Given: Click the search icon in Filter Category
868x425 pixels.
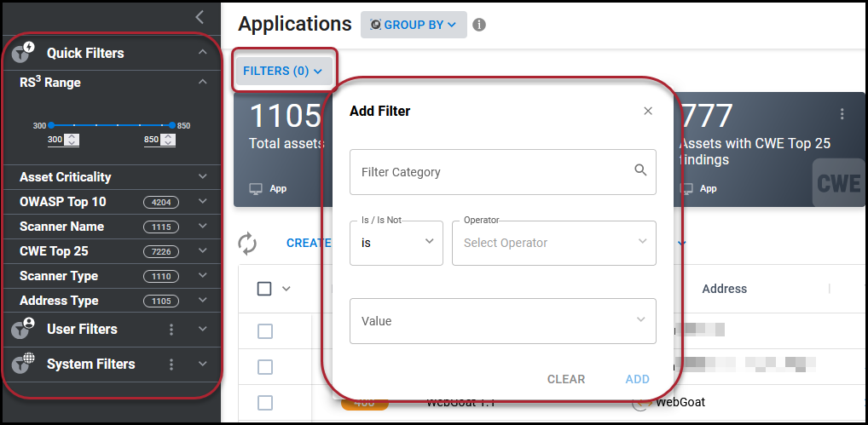Looking at the screenshot, I should point(640,170).
